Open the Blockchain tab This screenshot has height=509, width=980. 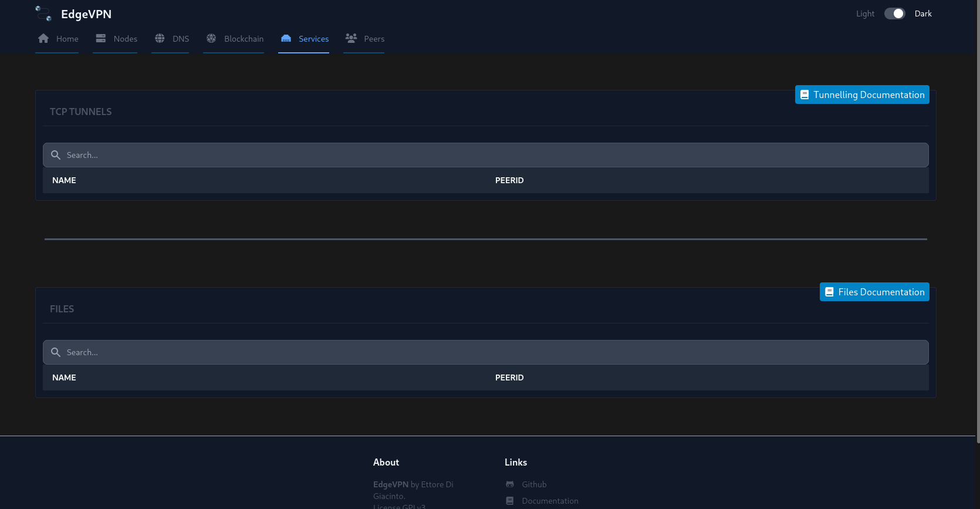pyautogui.click(x=234, y=39)
